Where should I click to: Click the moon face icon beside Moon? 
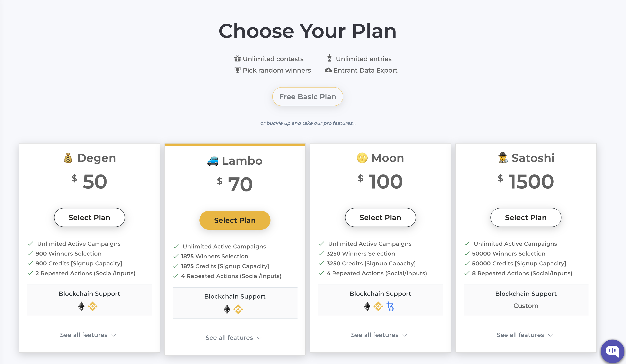[x=362, y=158]
